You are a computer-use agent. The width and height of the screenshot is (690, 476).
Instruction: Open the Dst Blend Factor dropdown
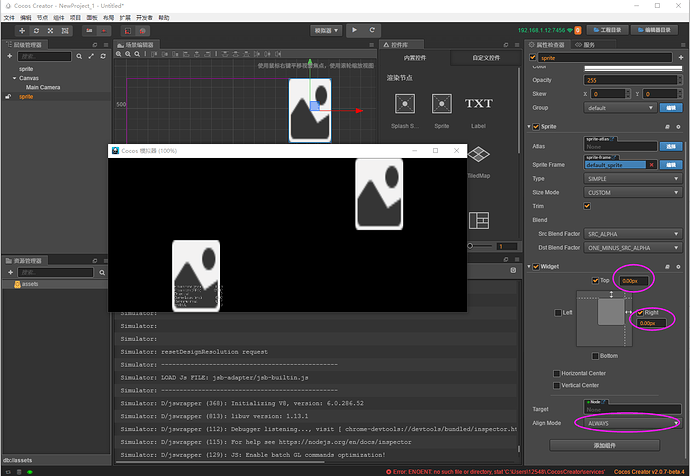(633, 248)
